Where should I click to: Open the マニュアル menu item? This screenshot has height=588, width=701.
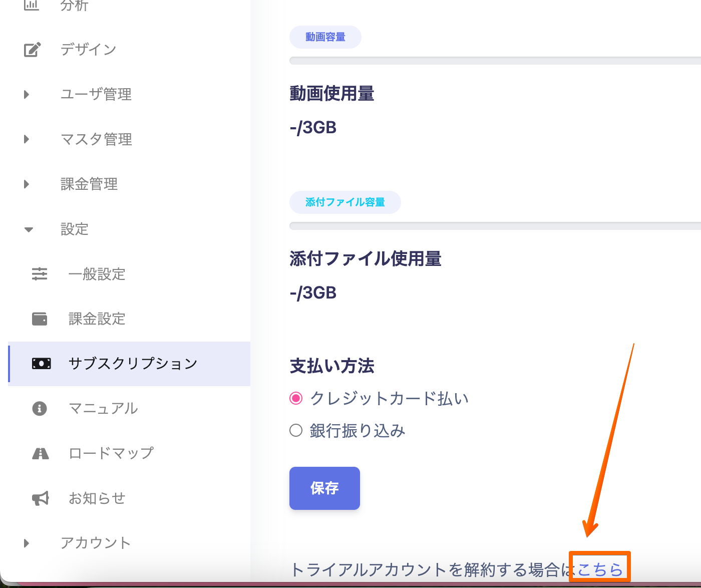(103, 408)
